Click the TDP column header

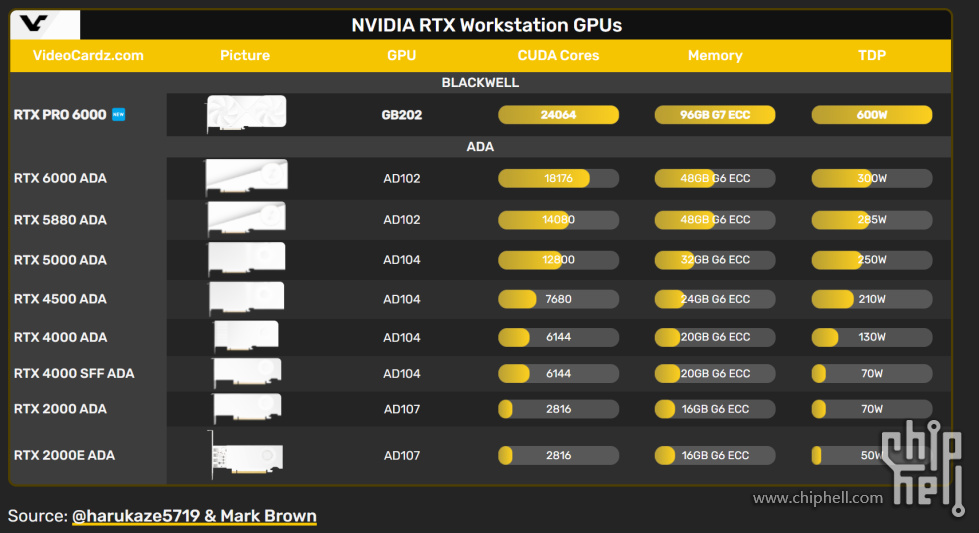tap(872, 56)
